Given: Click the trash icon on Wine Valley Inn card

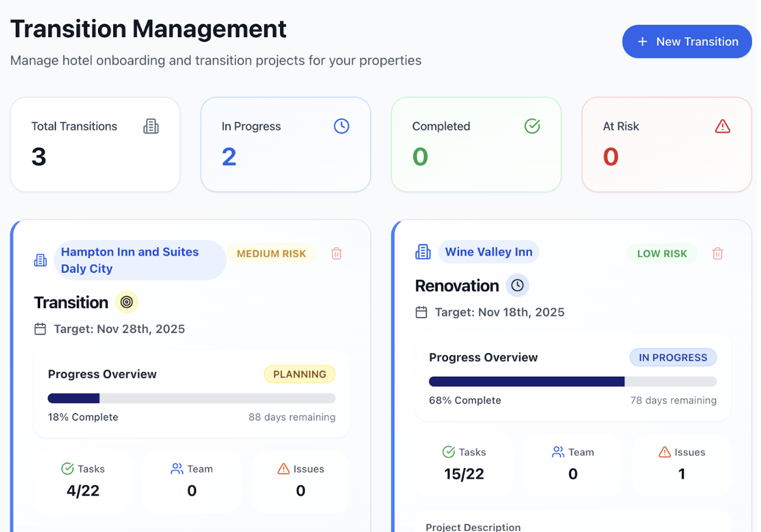Looking at the screenshot, I should [x=717, y=253].
